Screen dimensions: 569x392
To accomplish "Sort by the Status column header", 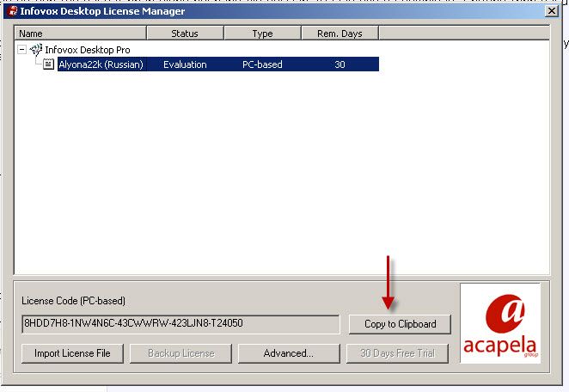I will point(185,34).
